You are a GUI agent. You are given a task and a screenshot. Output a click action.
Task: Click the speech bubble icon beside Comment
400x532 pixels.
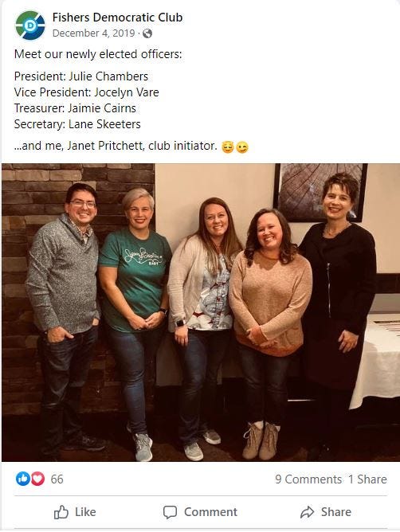(170, 512)
